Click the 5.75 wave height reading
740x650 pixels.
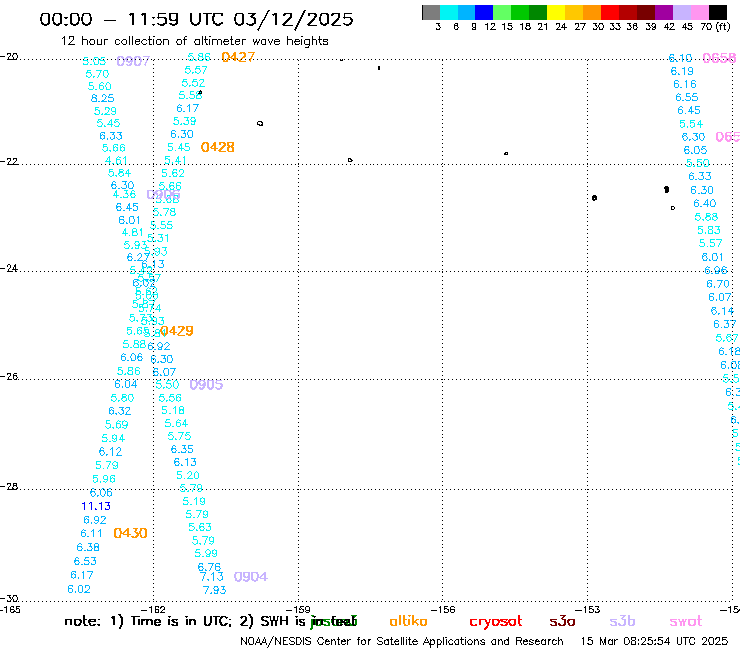point(179,436)
